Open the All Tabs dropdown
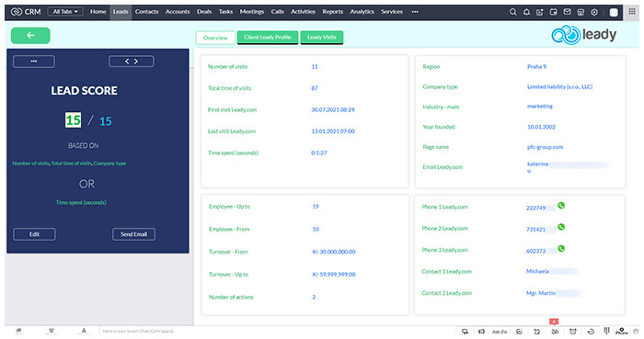Viewport: 644px width, 339px height. point(65,11)
